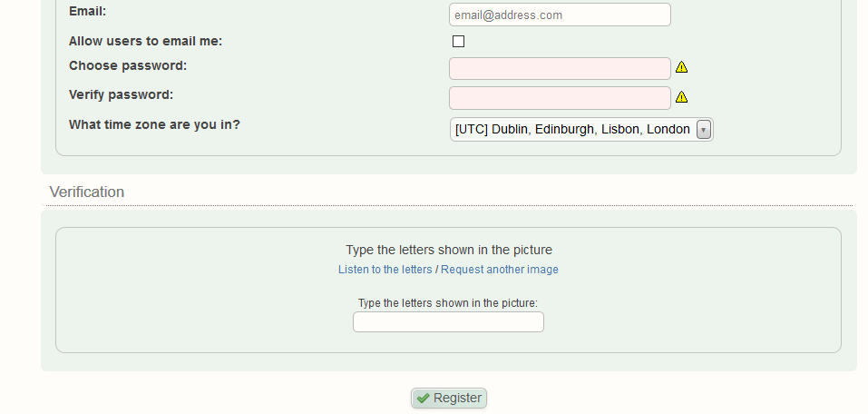Request another verification image
This screenshot has width=868, height=414.
[500, 270]
